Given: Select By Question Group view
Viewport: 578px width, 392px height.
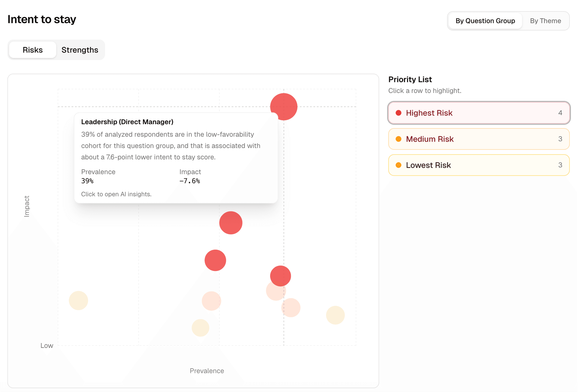Looking at the screenshot, I should coord(485,21).
